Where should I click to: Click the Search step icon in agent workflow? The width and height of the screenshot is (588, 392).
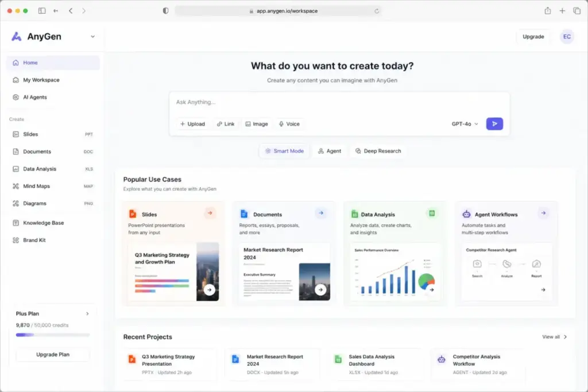(x=477, y=264)
